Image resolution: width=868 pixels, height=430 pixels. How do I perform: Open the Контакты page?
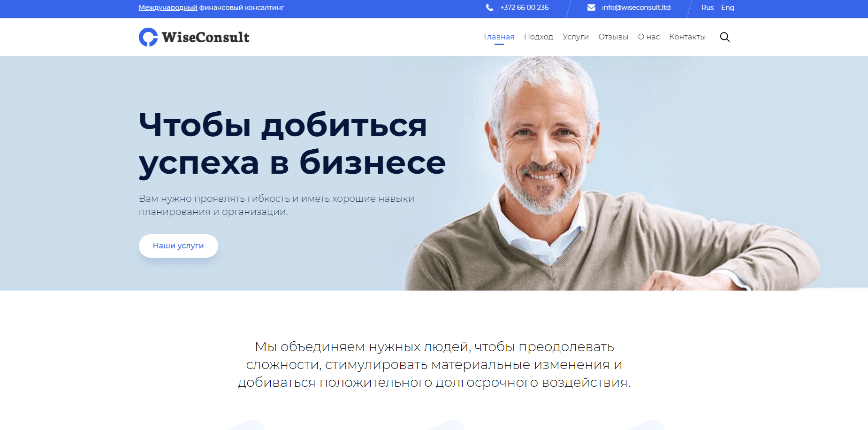point(688,37)
